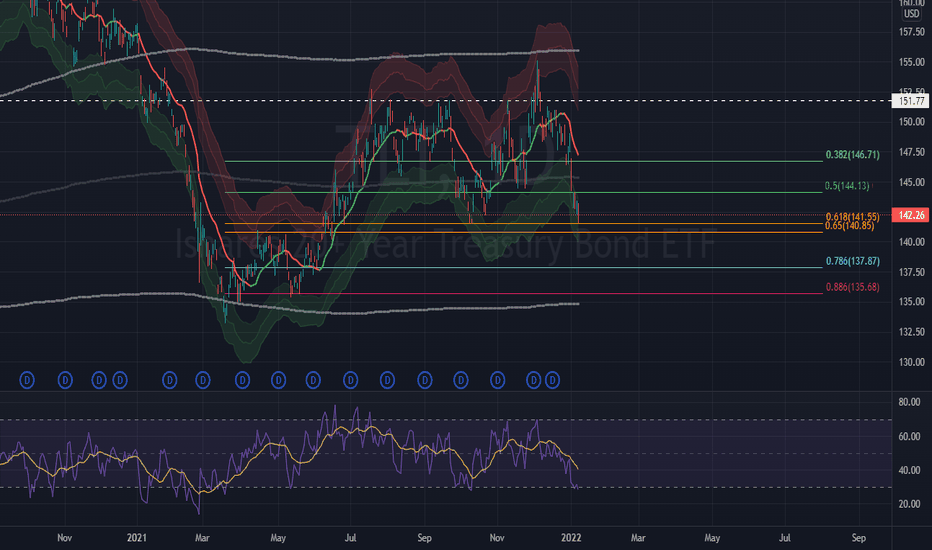Click the red 142.26 current price tag
Image resolution: width=932 pixels, height=550 pixels.
point(911,215)
